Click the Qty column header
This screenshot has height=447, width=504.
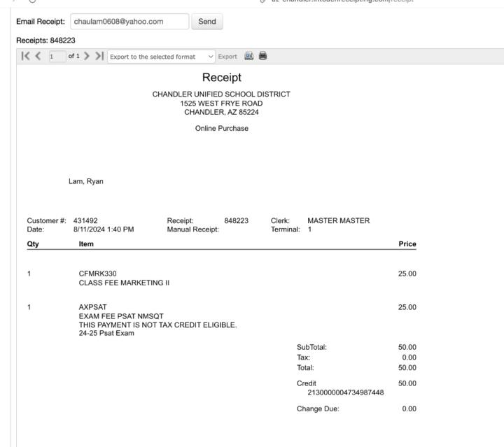click(x=33, y=243)
